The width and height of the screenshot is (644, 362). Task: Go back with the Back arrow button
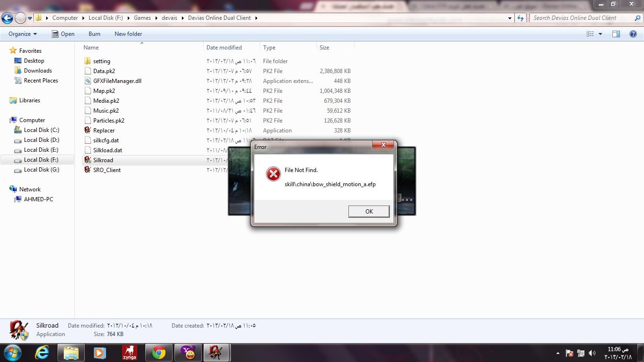point(7,18)
